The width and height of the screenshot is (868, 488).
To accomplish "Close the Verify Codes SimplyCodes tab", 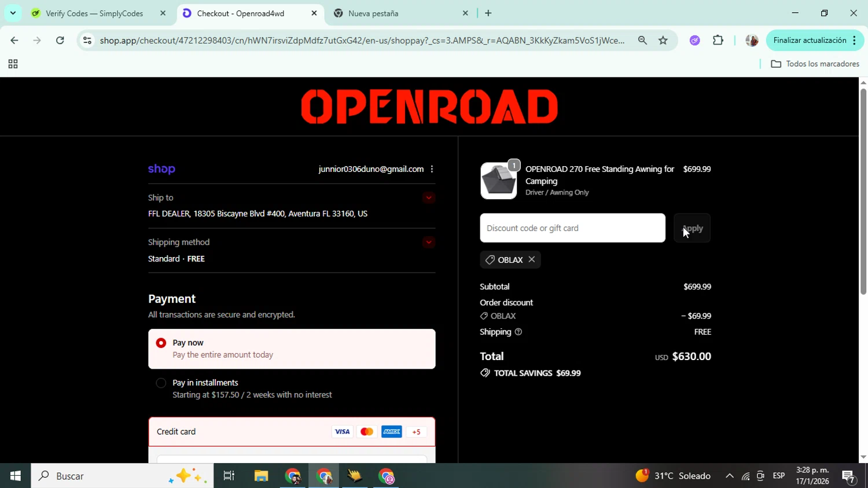I will click(x=163, y=13).
